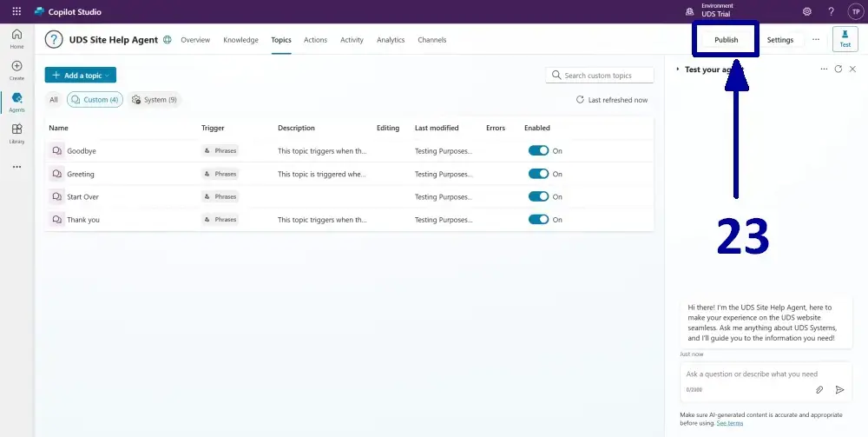Image resolution: width=868 pixels, height=437 pixels.
Task: Click the UDS Site Help Agent avatar icon
Action: tap(54, 40)
